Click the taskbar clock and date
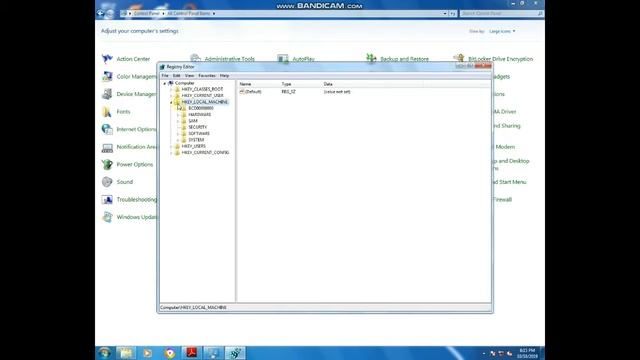The width and height of the screenshot is (640, 360). click(x=527, y=353)
